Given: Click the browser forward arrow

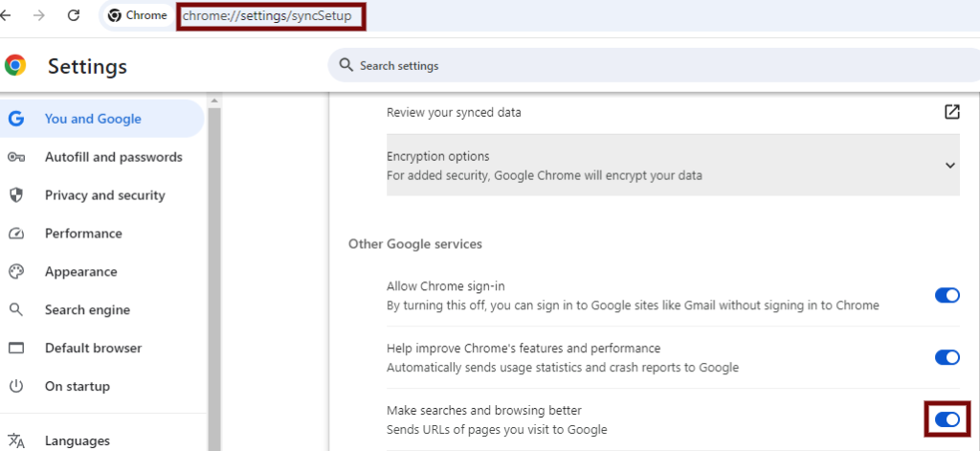Looking at the screenshot, I should tap(38, 15).
